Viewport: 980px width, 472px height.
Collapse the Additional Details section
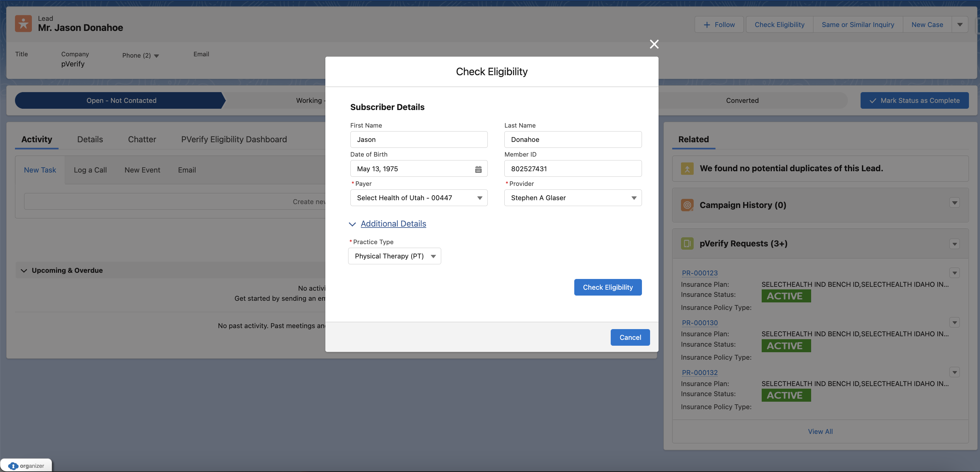tap(353, 224)
